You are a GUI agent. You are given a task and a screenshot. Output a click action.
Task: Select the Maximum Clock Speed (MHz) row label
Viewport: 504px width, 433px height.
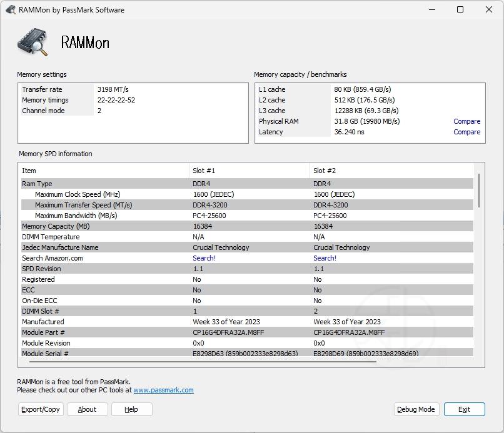(78, 194)
